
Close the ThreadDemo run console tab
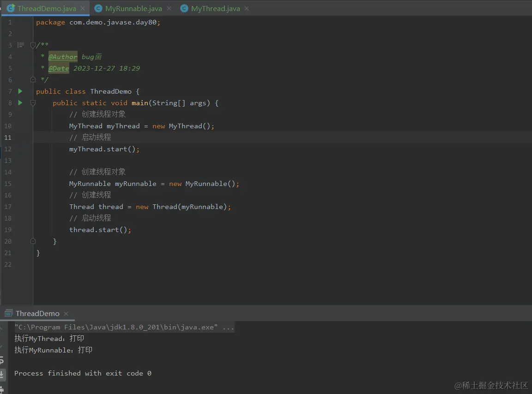coord(66,314)
